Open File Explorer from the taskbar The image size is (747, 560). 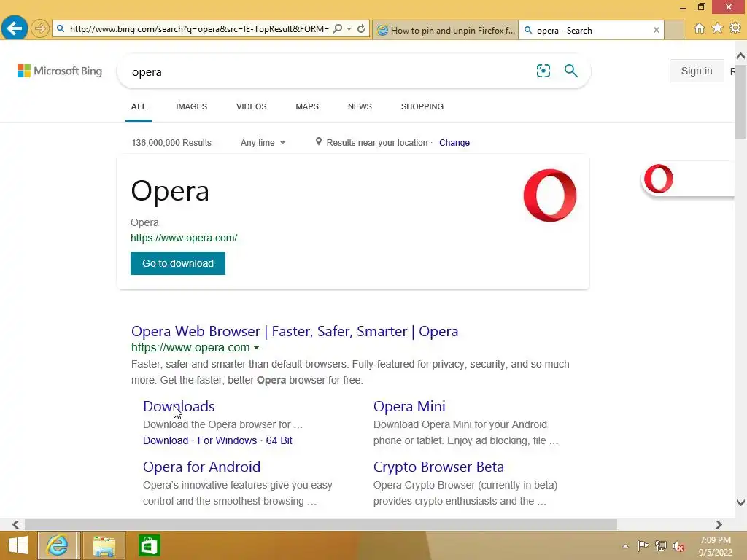coord(104,545)
